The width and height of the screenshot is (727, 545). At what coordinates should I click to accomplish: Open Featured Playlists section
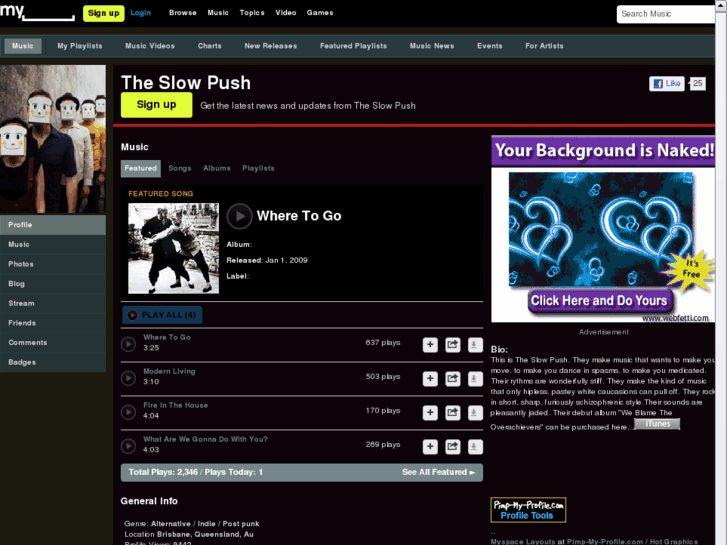point(353,46)
